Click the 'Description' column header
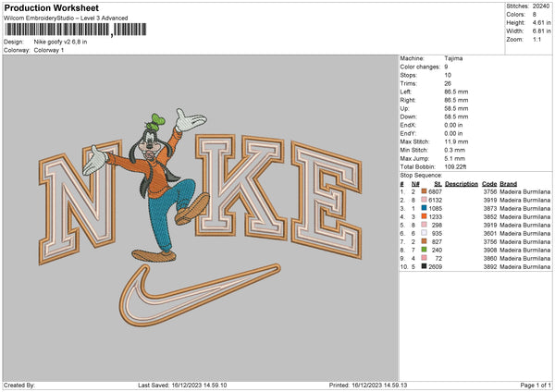 pos(462,184)
